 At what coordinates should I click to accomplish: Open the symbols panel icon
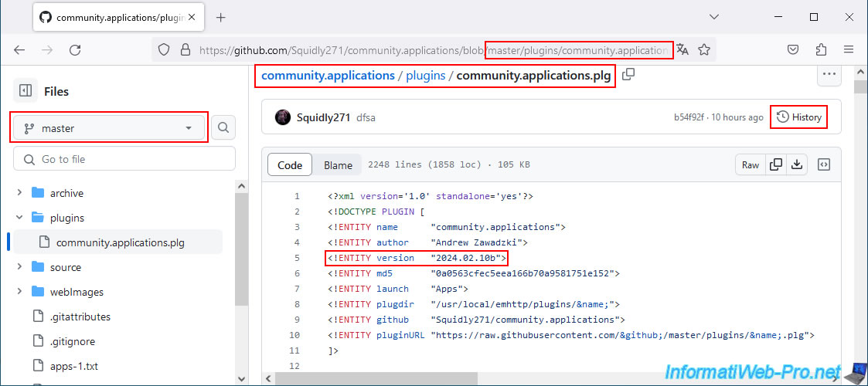(x=824, y=164)
